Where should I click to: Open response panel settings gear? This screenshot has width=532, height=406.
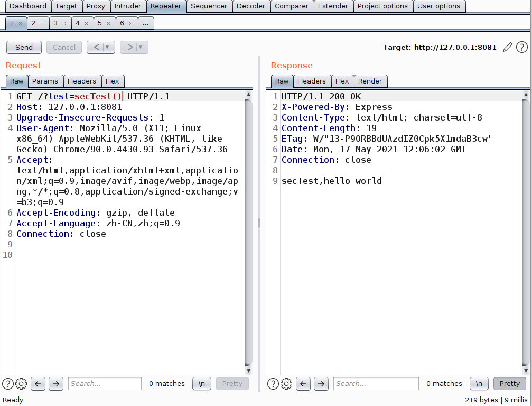click(286, 384)
